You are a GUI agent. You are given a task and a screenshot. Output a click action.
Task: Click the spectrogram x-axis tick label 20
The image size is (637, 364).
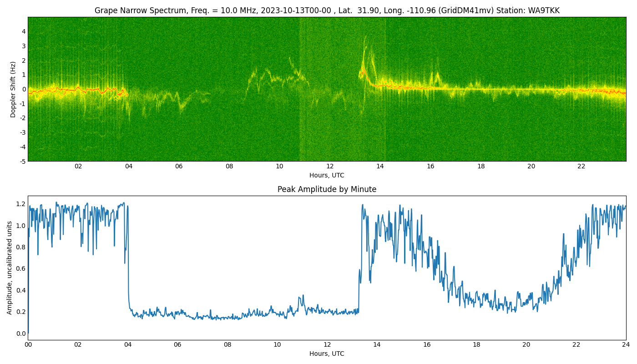[531, 166]
